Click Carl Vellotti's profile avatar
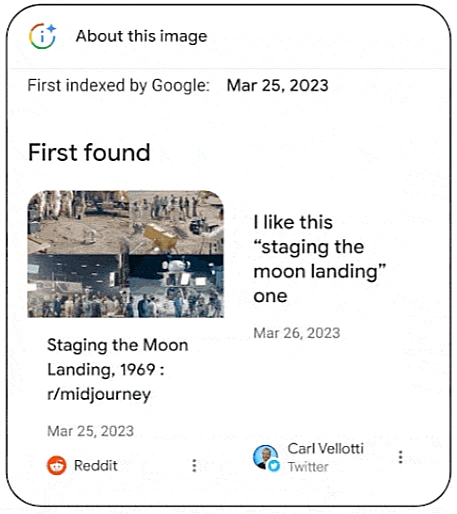Image resolution: width=457 pixels, height=514 pixels. [x=265, y=456]
